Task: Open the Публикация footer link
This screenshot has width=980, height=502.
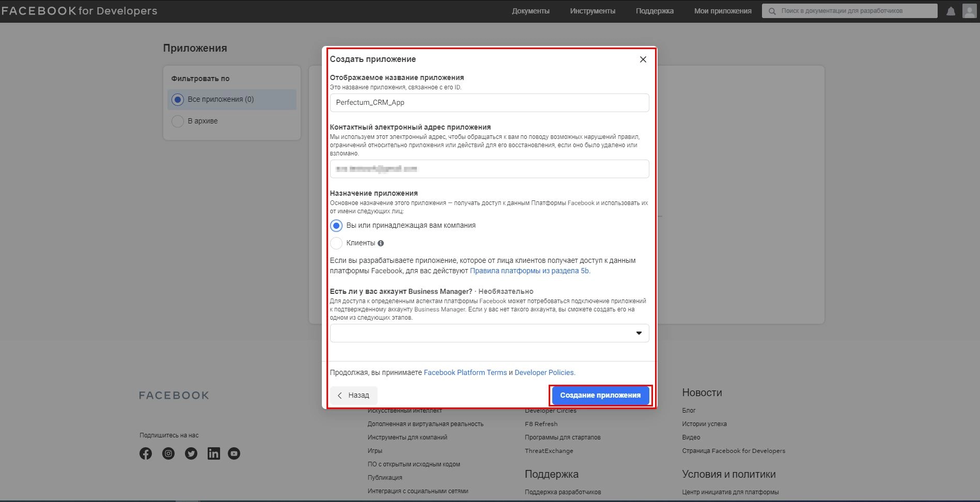Action: (385, 478)
